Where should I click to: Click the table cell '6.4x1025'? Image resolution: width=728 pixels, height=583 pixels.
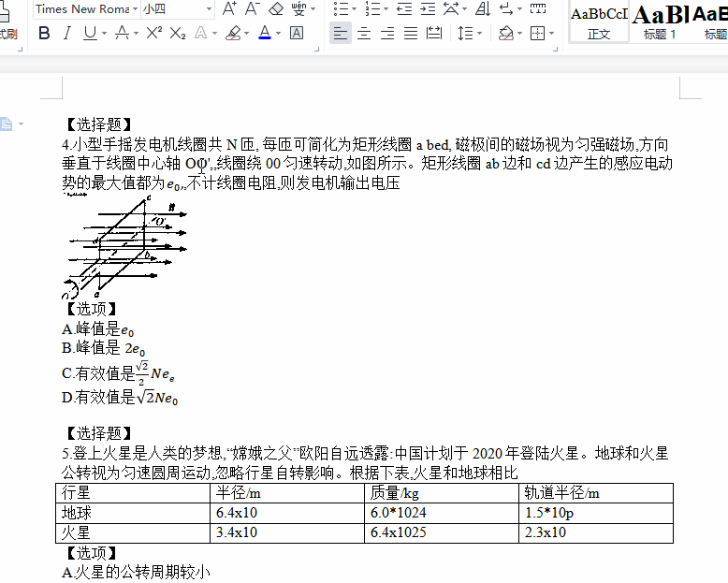click(442, 532)
